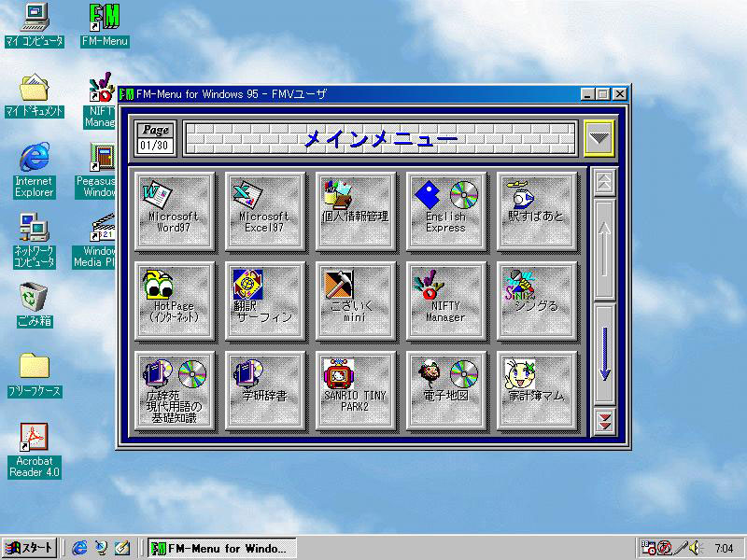747x560 pixels.
Task: Open 翻訳サーフィン tile
Action: coord(265,301)
